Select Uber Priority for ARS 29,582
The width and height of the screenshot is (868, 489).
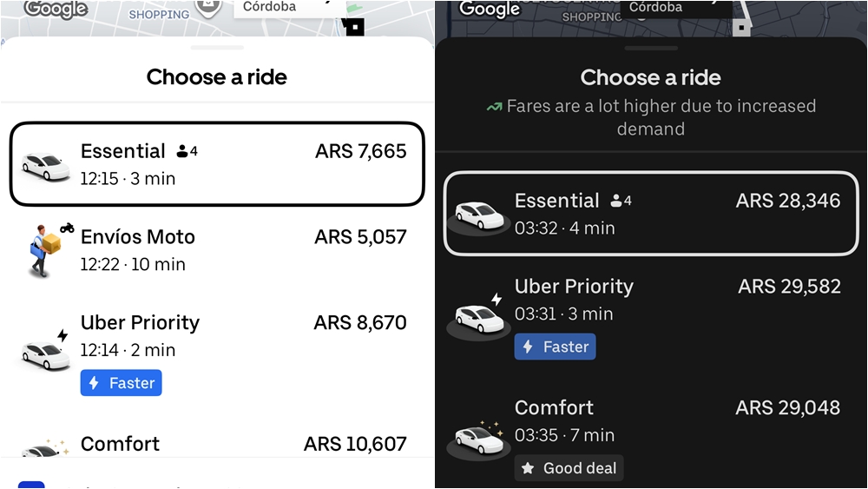tap(651, 300)
